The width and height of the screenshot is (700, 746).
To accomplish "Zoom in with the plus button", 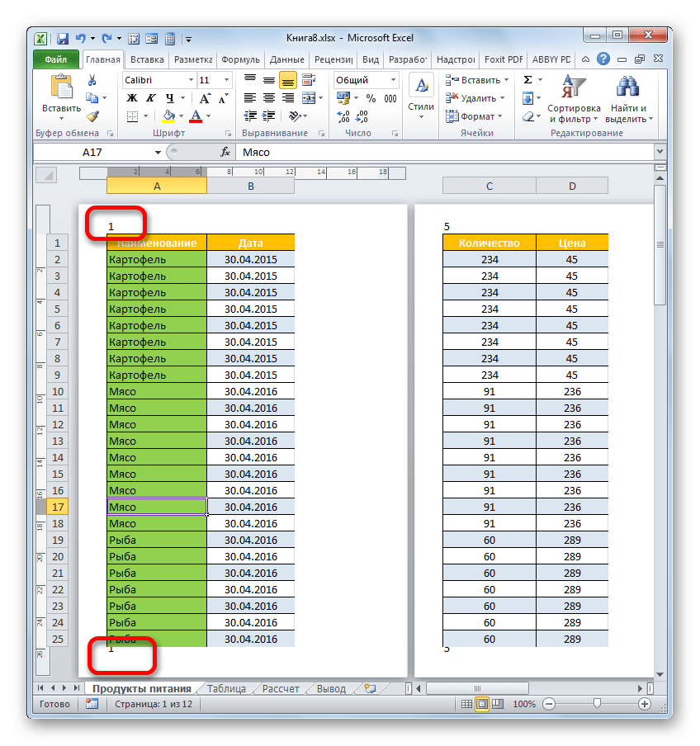I will pos(645,704).
